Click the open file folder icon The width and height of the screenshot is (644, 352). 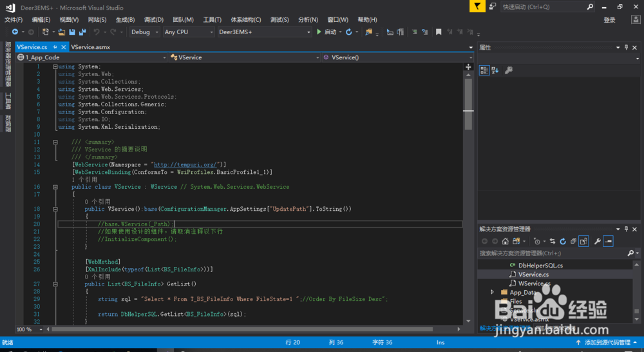[62, 32]
